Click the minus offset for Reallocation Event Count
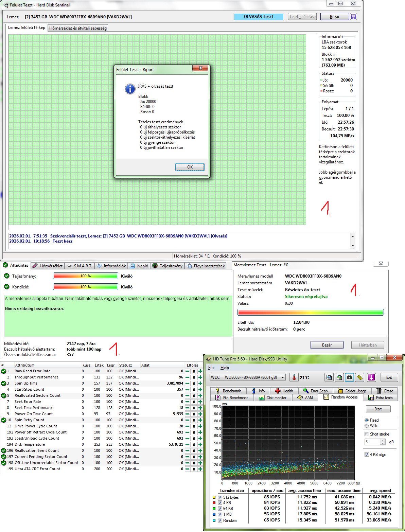The width and height of the screenshot is (405, 532). coord(187,451)
